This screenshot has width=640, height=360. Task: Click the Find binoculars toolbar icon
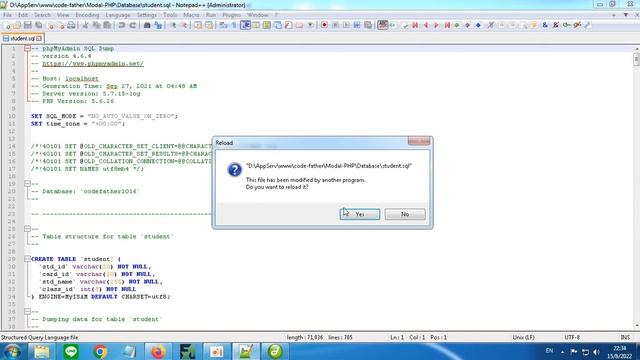coord(147,25)
